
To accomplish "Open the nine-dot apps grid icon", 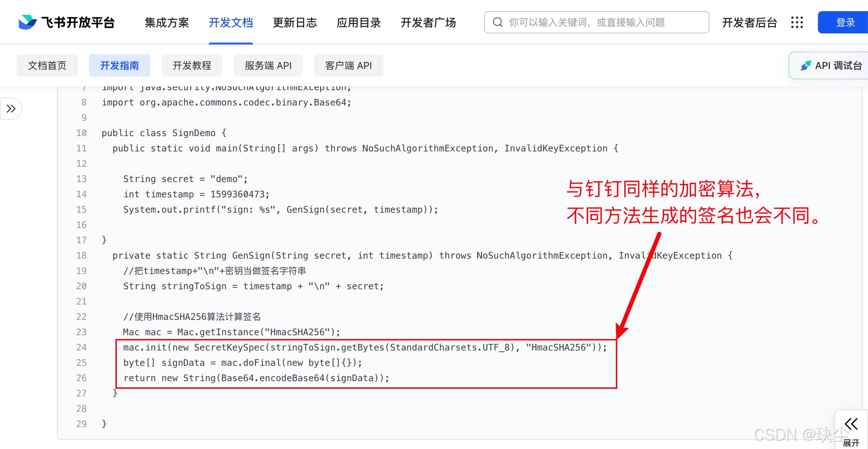I will 797,22.
